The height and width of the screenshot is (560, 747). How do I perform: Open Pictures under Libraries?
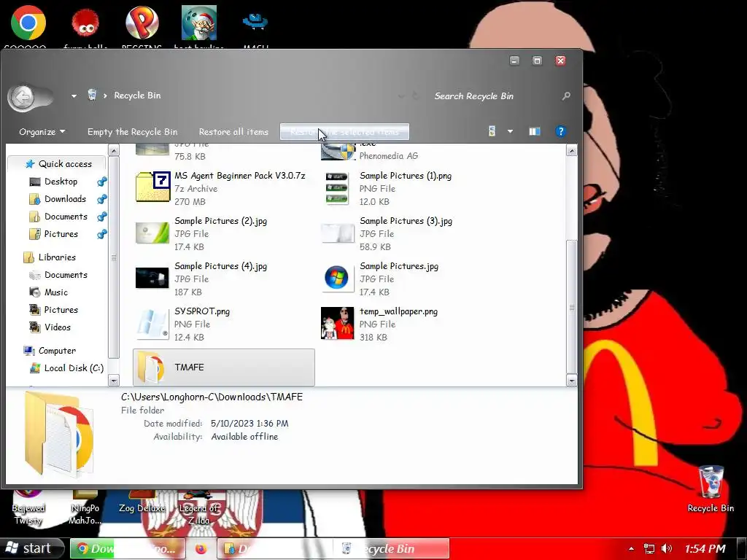61,310
